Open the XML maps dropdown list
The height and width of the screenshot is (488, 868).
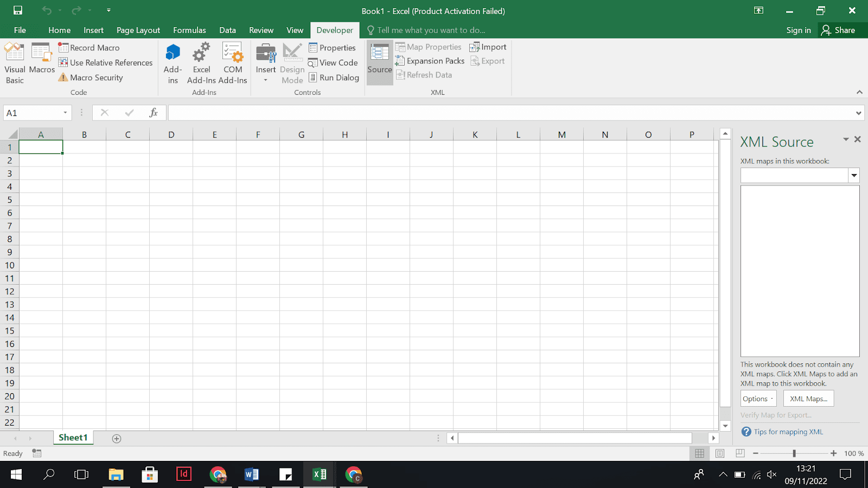tap(854, 175)
